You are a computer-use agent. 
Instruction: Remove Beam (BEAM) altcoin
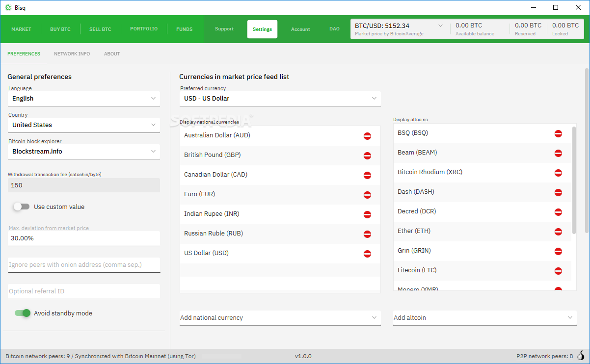[558, 153]
